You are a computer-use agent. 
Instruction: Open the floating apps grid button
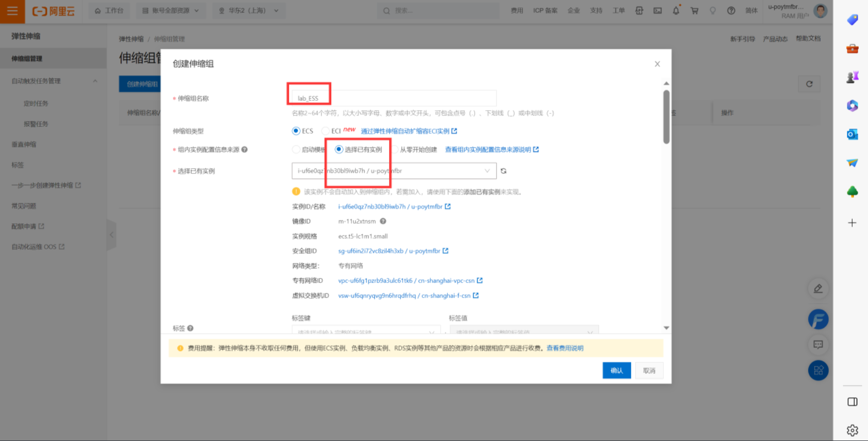tap(818, 371)
